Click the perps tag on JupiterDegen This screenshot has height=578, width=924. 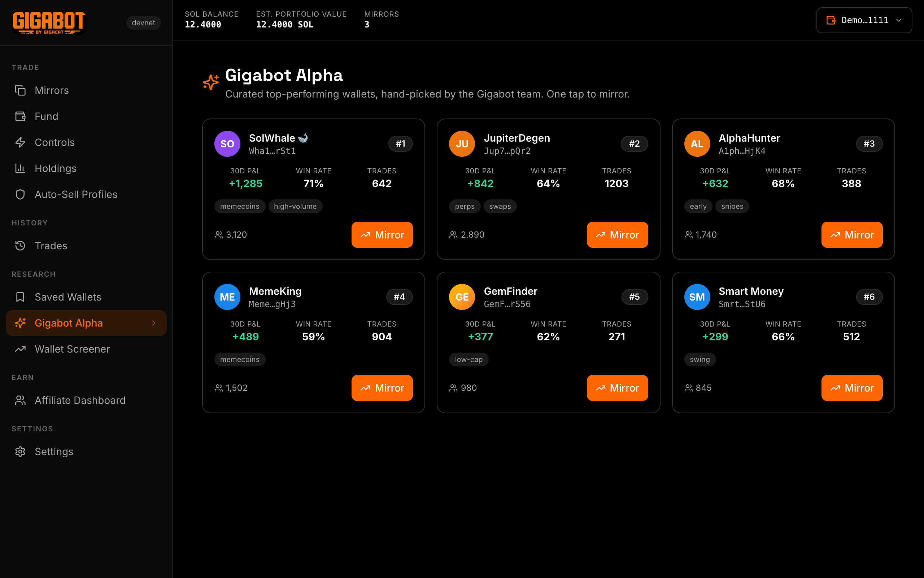[465, 206]
